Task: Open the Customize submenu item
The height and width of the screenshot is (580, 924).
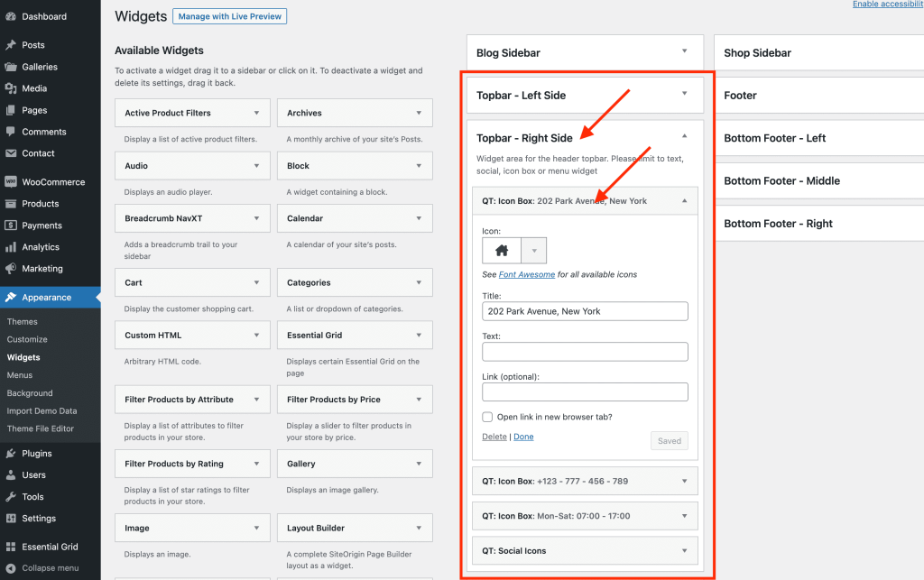Action: [27, 339]
